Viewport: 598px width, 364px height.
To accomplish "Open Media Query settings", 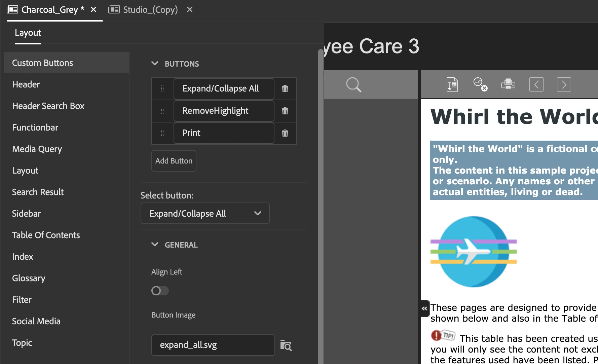I will click(x=67, y=149).
